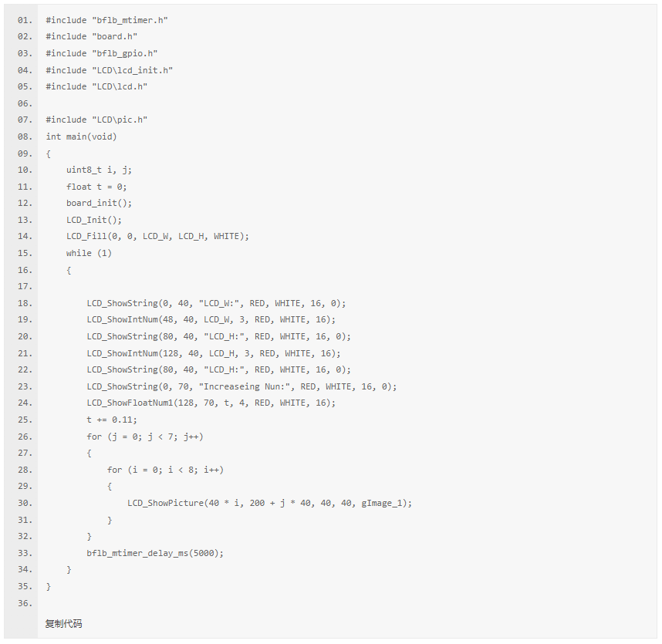Click the t += 0.11; statement

(112, 420)
